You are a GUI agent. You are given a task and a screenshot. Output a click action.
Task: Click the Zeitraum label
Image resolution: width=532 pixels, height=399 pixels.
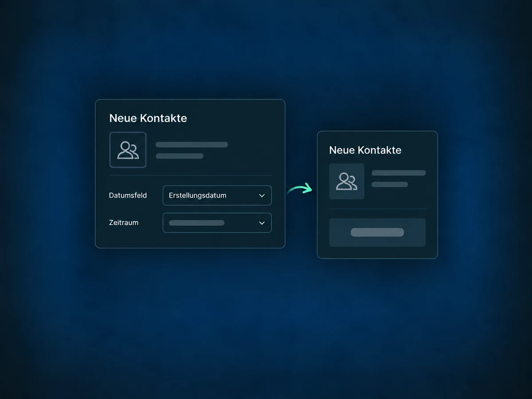[x=124, y=223]
